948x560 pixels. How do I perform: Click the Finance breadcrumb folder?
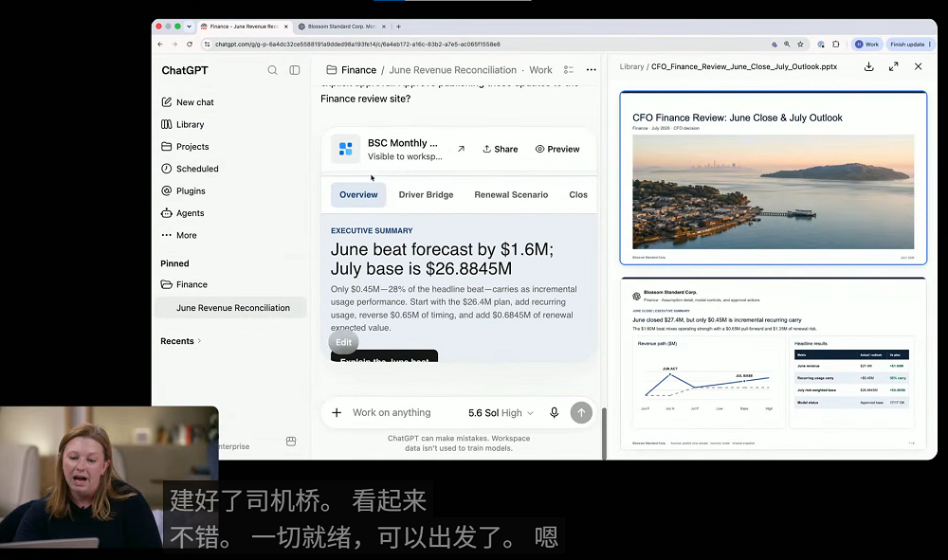click(x=352, y=70)
